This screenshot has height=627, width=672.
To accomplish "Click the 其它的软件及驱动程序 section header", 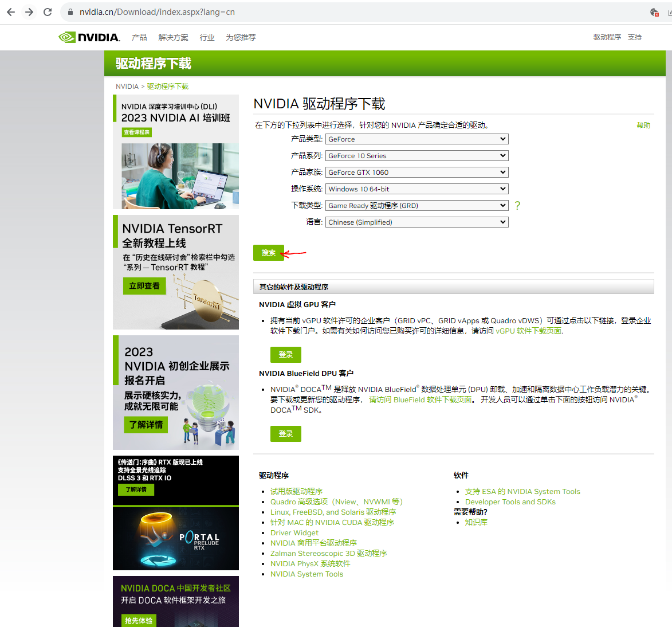I will click(453, 287).
